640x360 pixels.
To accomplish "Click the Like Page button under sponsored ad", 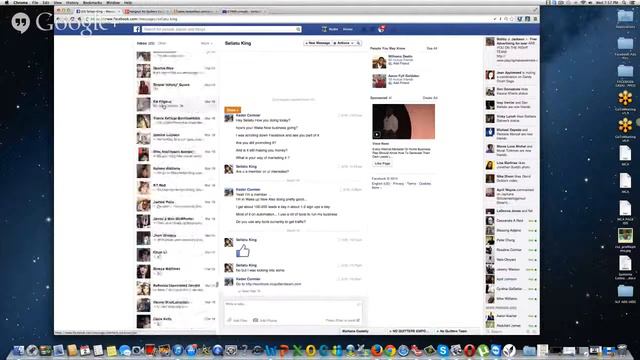I will [382, 163].
